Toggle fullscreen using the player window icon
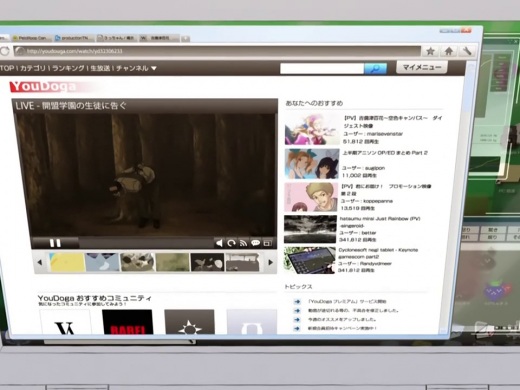520x390 pixels. pos(267,243)
